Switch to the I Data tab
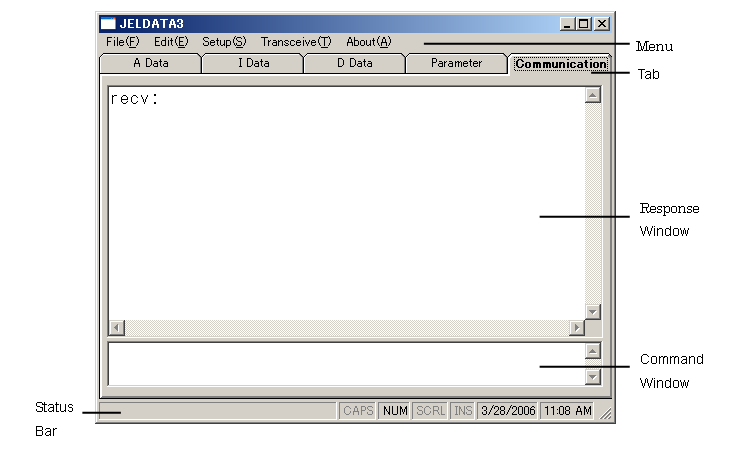The image size is (747, 459). click(253, 63)
